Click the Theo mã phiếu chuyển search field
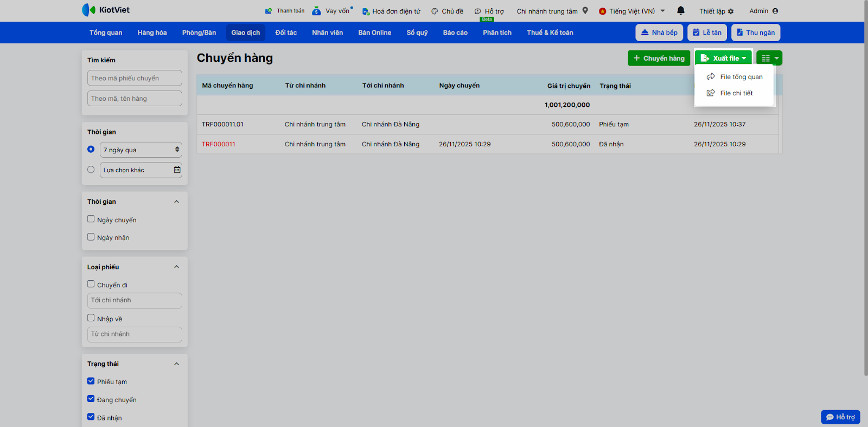 coord(135,78)
